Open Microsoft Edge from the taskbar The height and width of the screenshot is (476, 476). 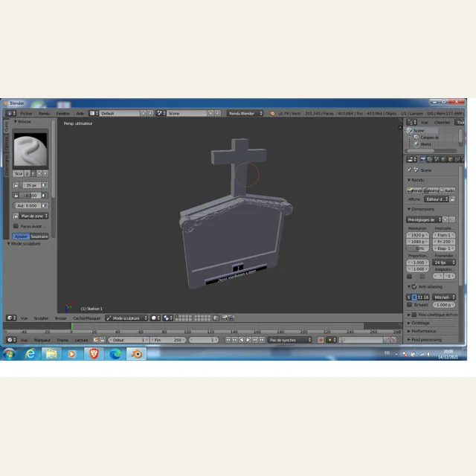115,354
